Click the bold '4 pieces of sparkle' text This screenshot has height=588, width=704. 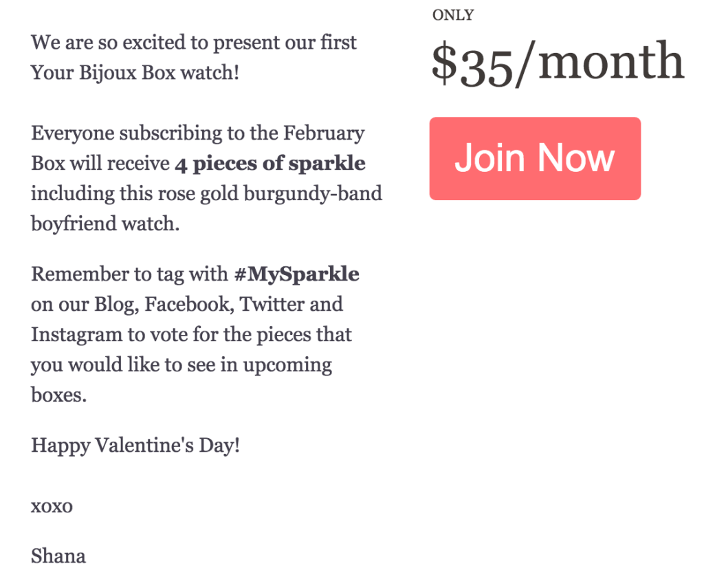point(270,164)
